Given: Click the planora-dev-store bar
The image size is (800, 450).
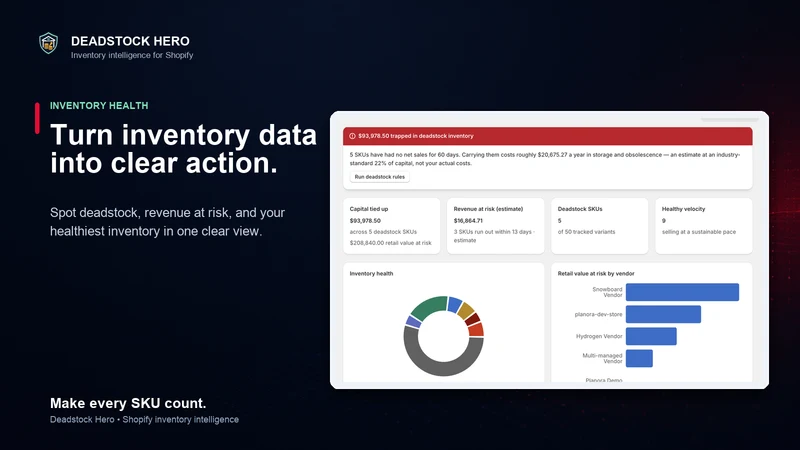Looking at the screenshot, I should click(663, 314).
